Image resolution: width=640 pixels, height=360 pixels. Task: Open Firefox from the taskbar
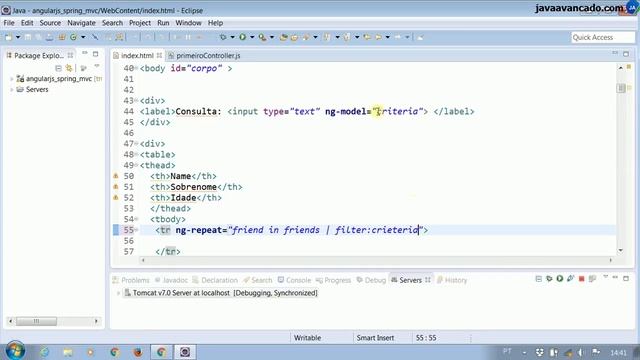[x=138, y=352]
